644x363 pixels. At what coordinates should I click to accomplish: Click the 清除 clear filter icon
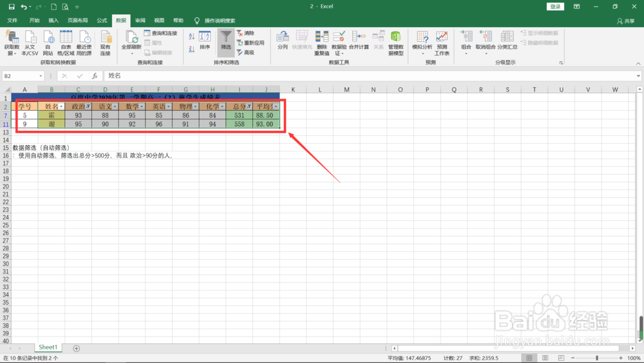click(246, 33)
